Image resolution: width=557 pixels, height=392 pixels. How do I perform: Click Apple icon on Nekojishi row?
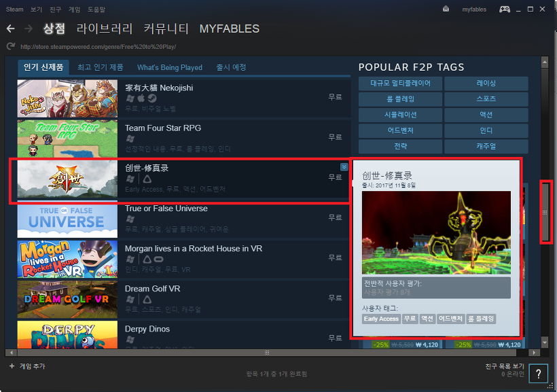coord(141,98)
